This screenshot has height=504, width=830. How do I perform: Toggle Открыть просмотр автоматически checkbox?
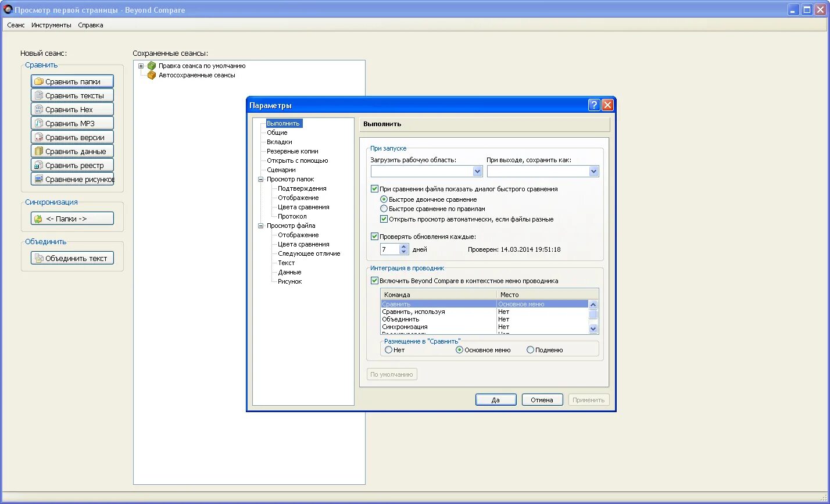coord(384,219)
